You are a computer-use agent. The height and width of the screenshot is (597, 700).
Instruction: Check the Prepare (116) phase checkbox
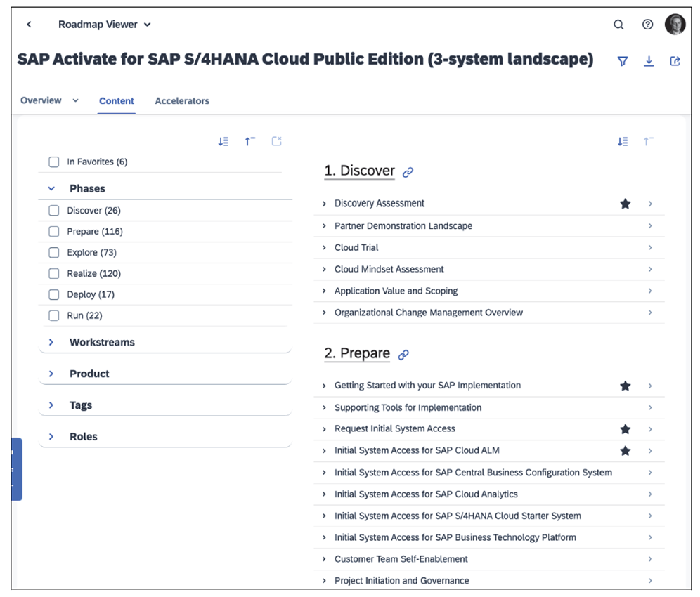pyautogui.click(x=54, y=232)
